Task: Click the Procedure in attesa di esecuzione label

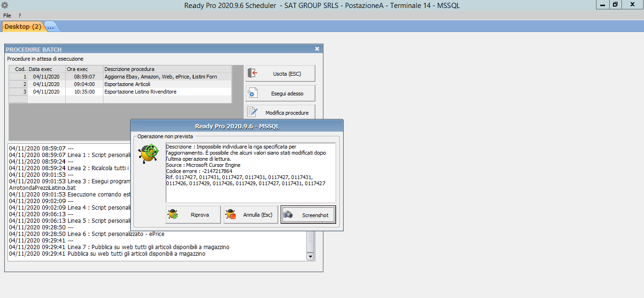Action: point(45,59)
